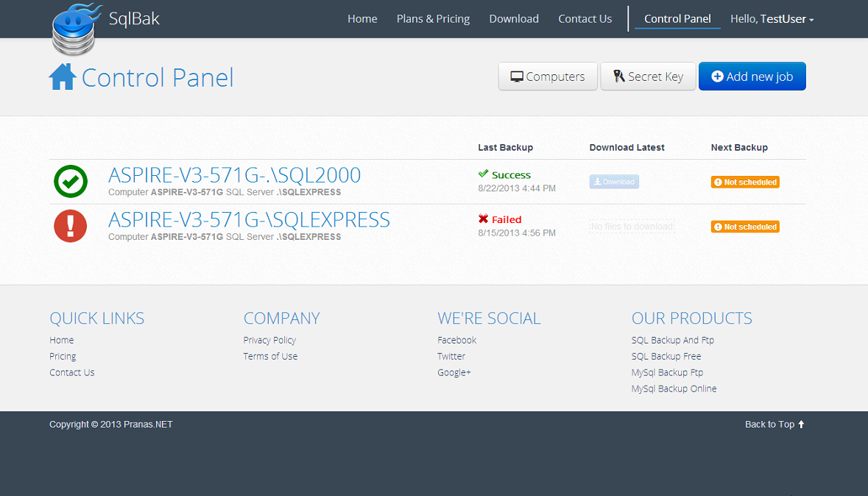Image resolution: width=868 pixels, height=496 pixels.
Task: Click the Success status text
Action: click(x=511, y=175)
